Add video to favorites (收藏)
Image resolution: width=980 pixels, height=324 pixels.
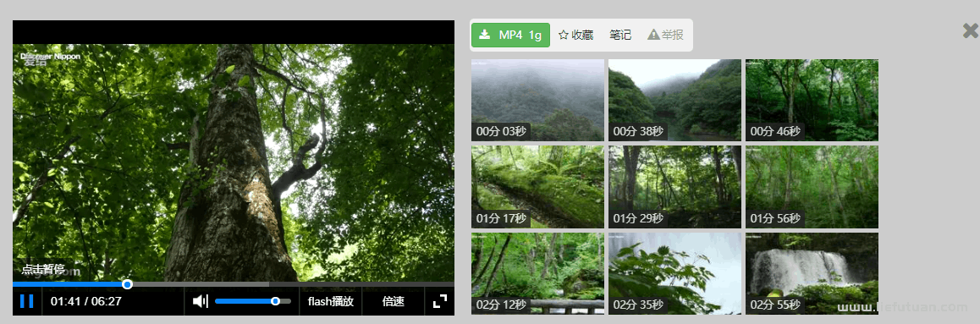click(x=575, y=35)
